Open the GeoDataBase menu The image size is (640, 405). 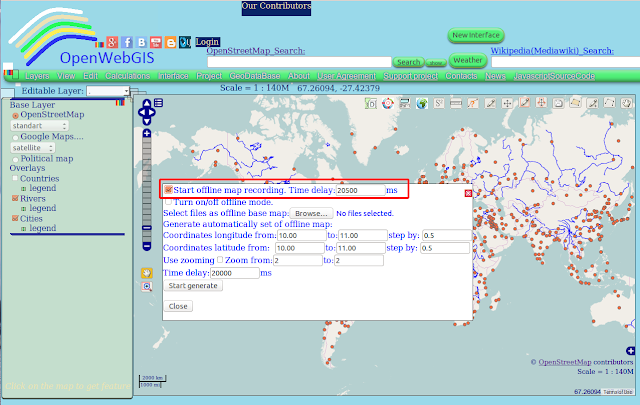point(255,76)
